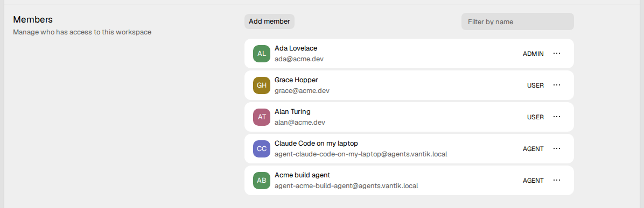The height and width of the screenshot is (208, 644).
Task: Click the name Grace Hopper
Action: (x=296, y=80)
